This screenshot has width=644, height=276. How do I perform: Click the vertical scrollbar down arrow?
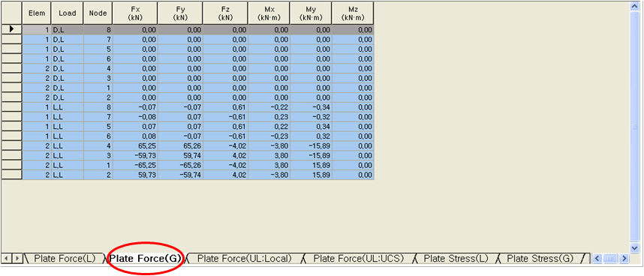634,248
